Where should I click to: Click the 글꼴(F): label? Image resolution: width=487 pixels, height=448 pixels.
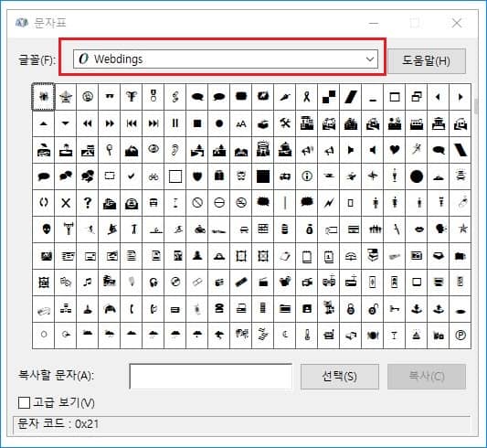(37, 59)
